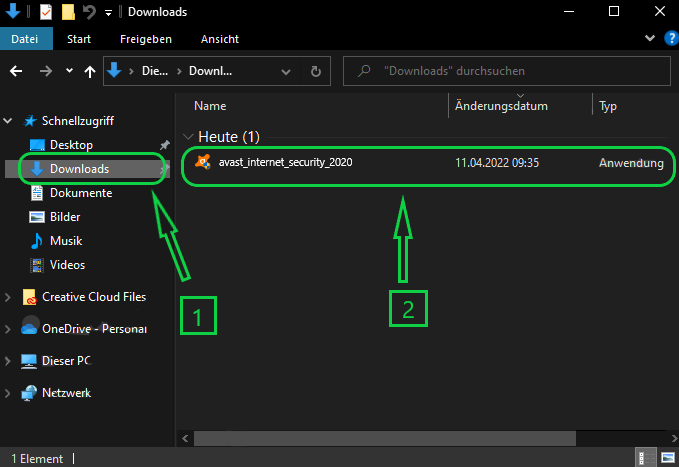Open Videos in the navigation pane

pos(67,265)
